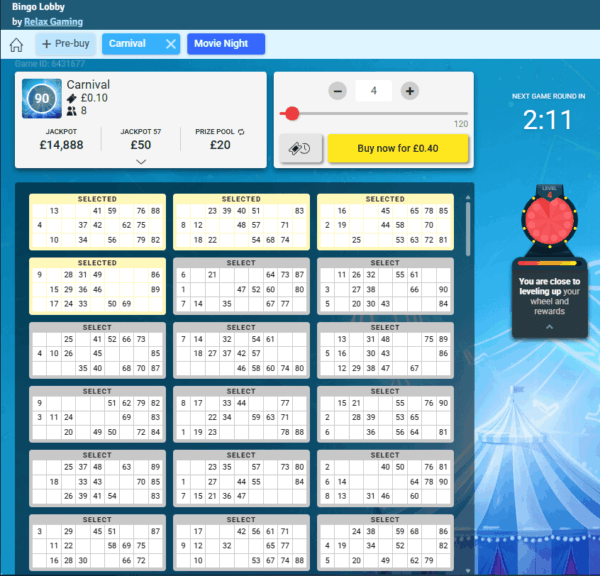The image size is (600, 576).
Task: Click the JACKPOT 57 £50 amount
Action: click(x=141, y=145)
